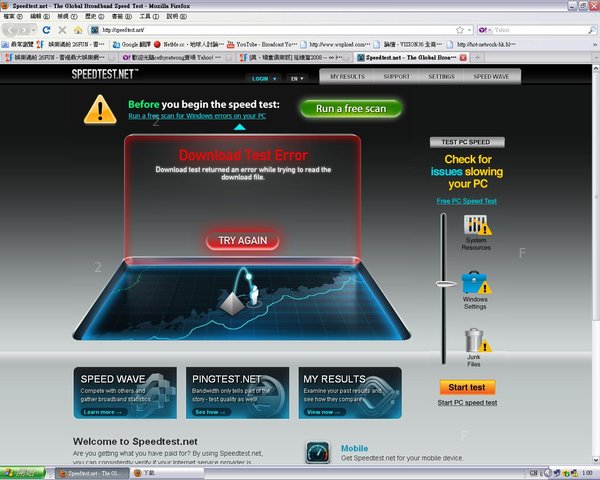Screen dimensions: 600x480
Task: Click the Firefox forward arrow button
Action: [24, 29]
